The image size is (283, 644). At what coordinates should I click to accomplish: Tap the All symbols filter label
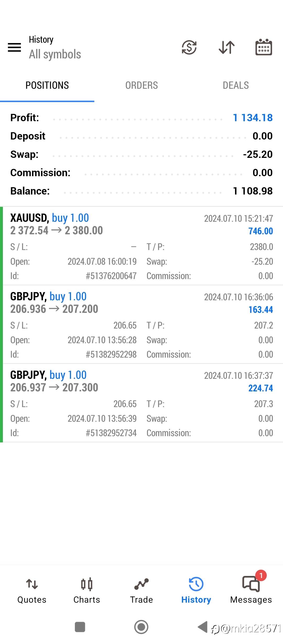pos(55,54)
